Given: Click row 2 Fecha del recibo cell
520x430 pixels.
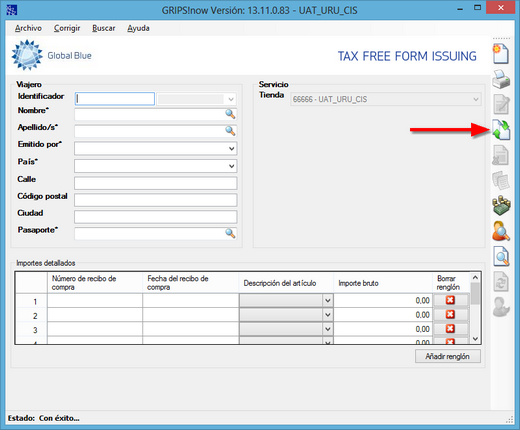Looking at the screenshot, I should click(x=191, y=315).
